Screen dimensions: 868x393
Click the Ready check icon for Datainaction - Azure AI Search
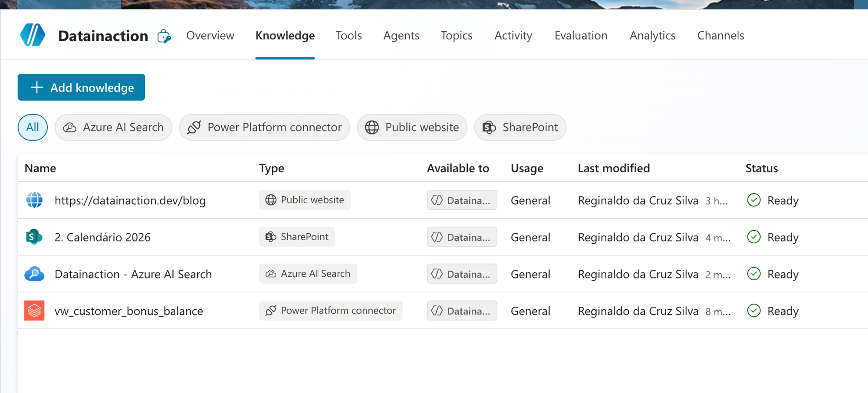click(754, 274)
